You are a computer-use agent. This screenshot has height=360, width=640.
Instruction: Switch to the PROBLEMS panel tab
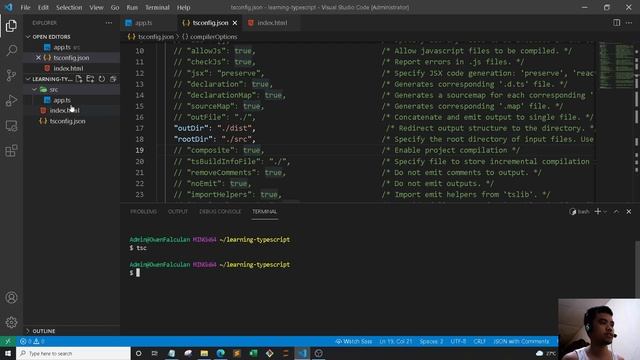(143, 211)
